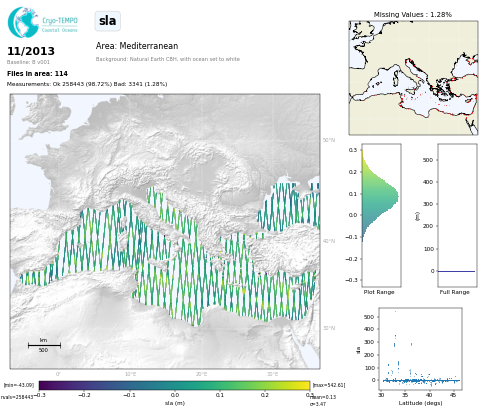This screenshot has width=492, height=410.
Task: Click the max=542.61 colorbar label
Action: pyautogui.click(x=329, y=385)
